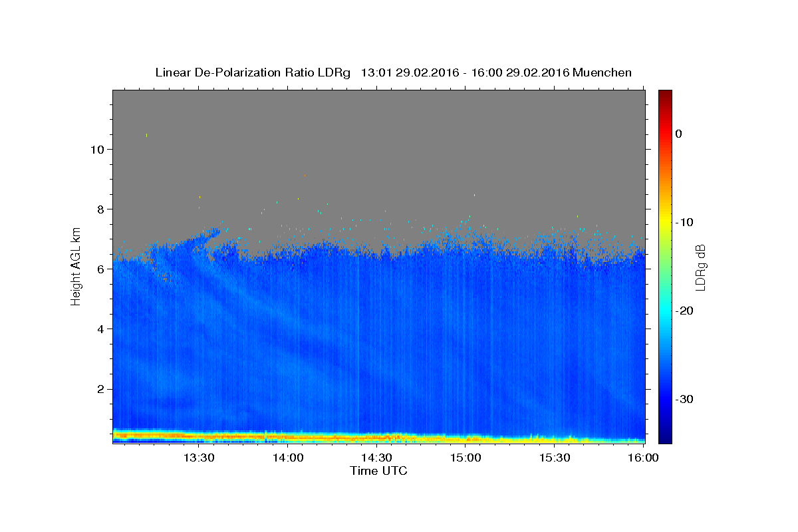Click the 2 km height label
This screenshot has width=798, height=532.
pyautogui.click(x=100, y=389)
